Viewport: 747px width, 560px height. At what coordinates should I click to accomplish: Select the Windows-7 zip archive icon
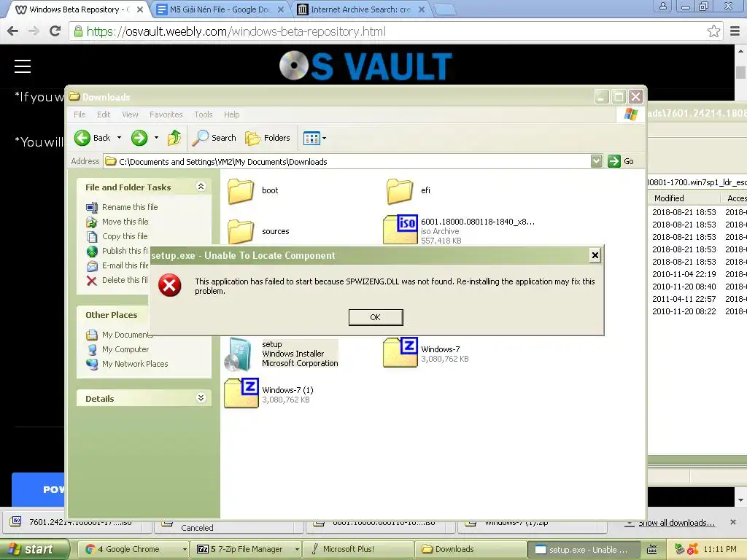400,352
